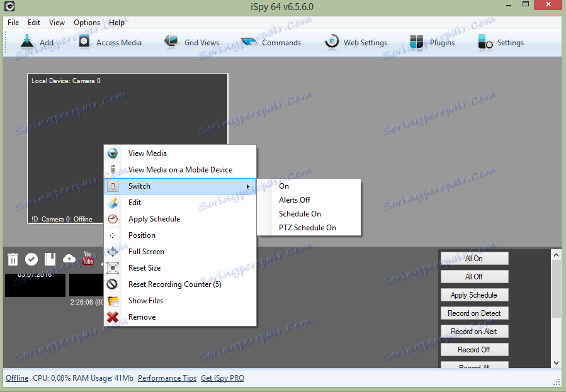Click the Show Files folder icon
566x392 pixels.
point(113,301)
